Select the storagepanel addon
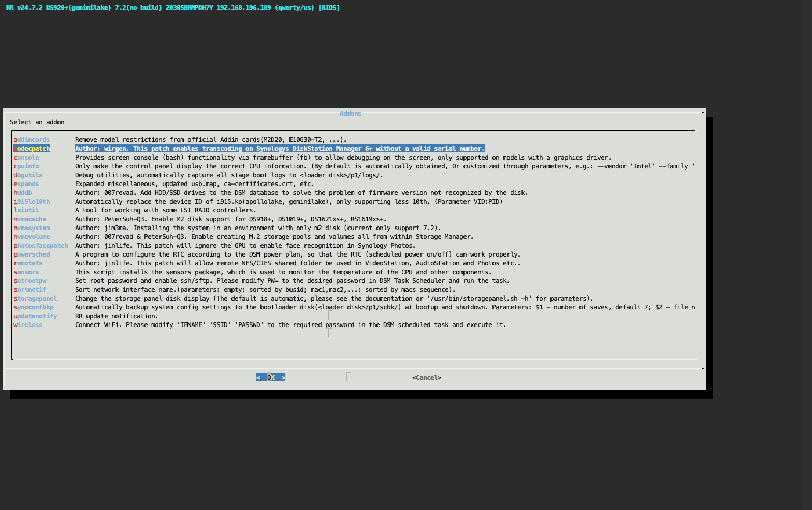 tap(35, 299)
